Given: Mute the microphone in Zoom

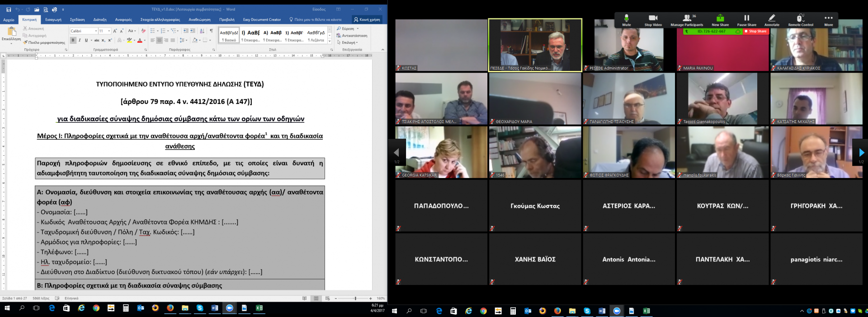Looking at the screenshot, I should pos(626,19).
